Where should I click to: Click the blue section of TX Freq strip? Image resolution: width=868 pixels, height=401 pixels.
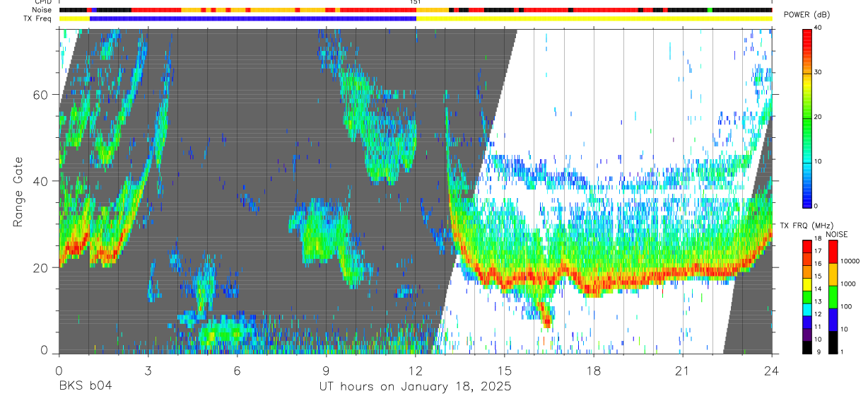pos(253,18)
